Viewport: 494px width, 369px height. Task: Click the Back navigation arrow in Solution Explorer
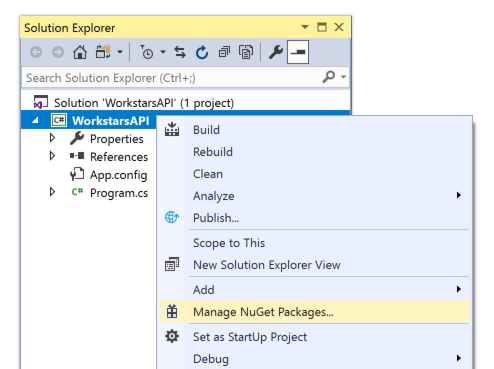[x=36, y=52]
